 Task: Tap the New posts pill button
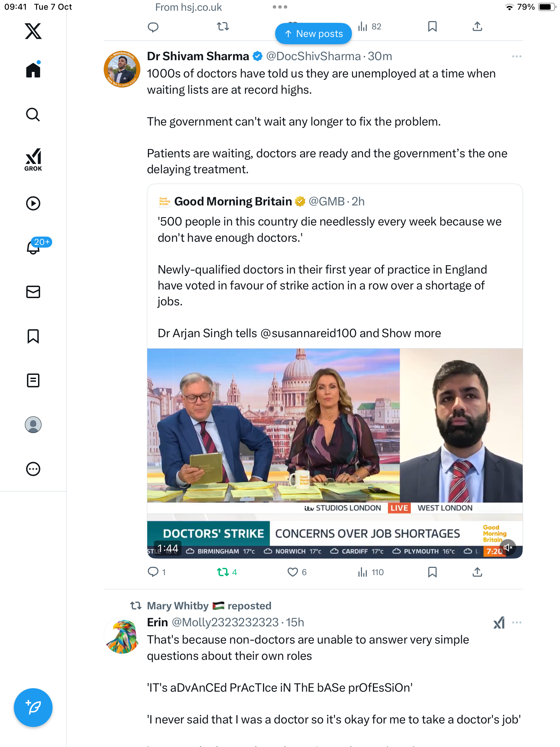click(x=314, y=34)
